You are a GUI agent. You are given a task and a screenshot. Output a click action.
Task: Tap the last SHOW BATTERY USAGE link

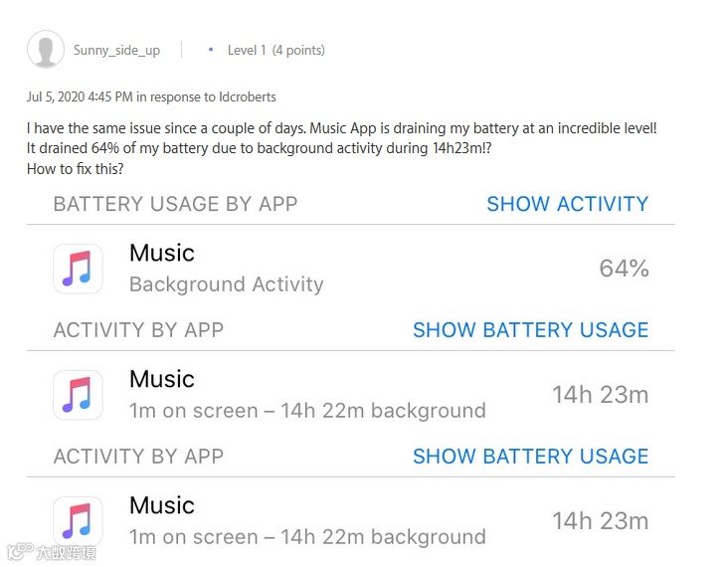[530, 457]
